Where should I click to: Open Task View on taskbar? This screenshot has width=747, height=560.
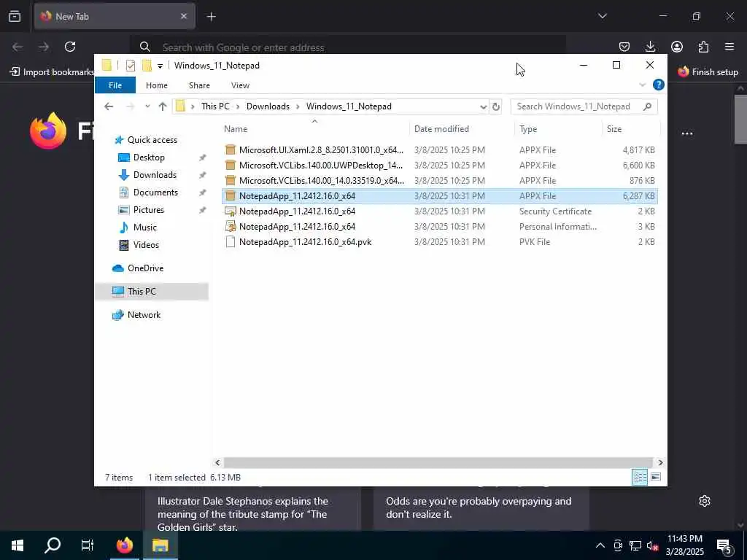88,545
